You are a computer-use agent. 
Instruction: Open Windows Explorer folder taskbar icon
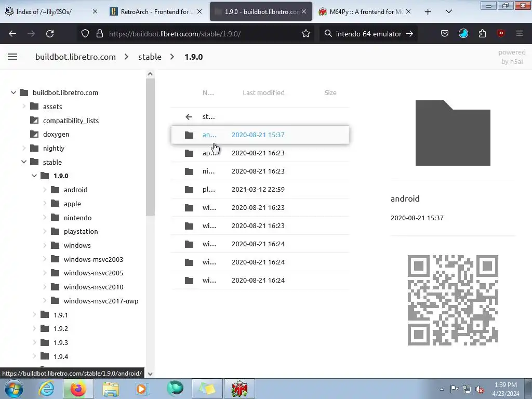[111, 389]
